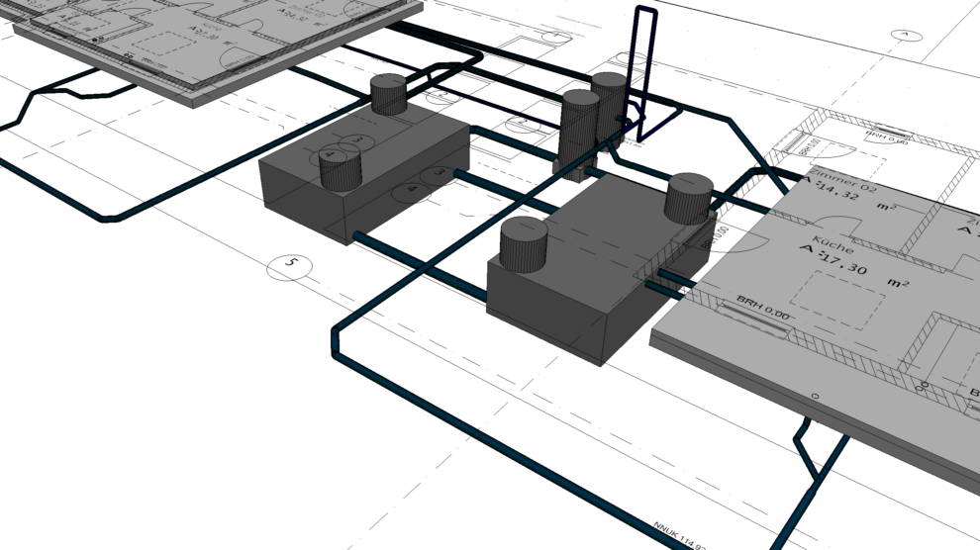Click the circled grid marker A at top-right
This screenshot has height=550, width=980.
pos(902,35)
